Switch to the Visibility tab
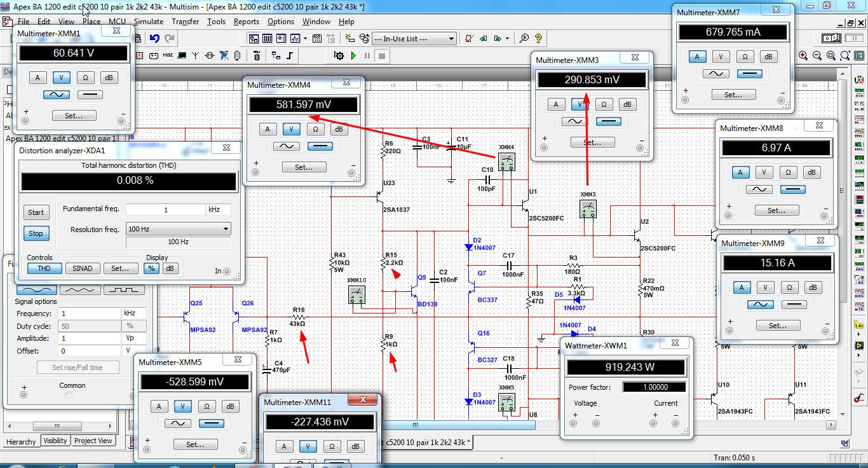The height and width of the screenshot is (468, 868). pos(55,441)
